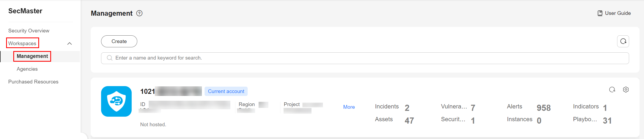Open the User Guide link
644x139 pixels.
[x=618, y=13]
